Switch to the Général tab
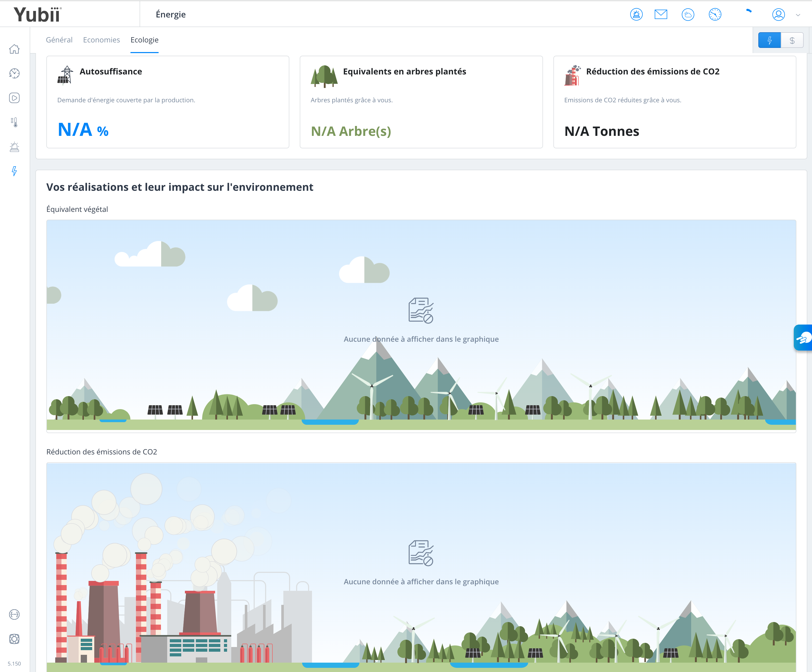Screen dimensions: 812x672 (x=59, y=40)
